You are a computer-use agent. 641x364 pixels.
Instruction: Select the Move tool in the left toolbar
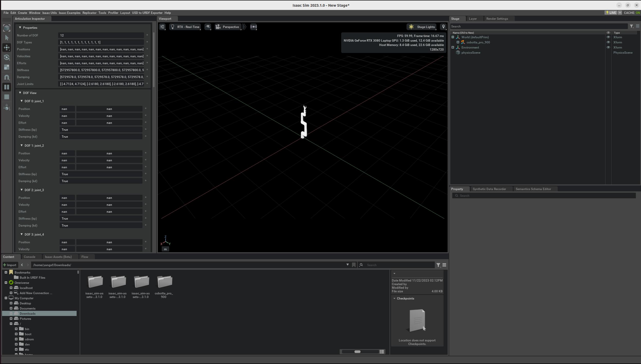7,48
